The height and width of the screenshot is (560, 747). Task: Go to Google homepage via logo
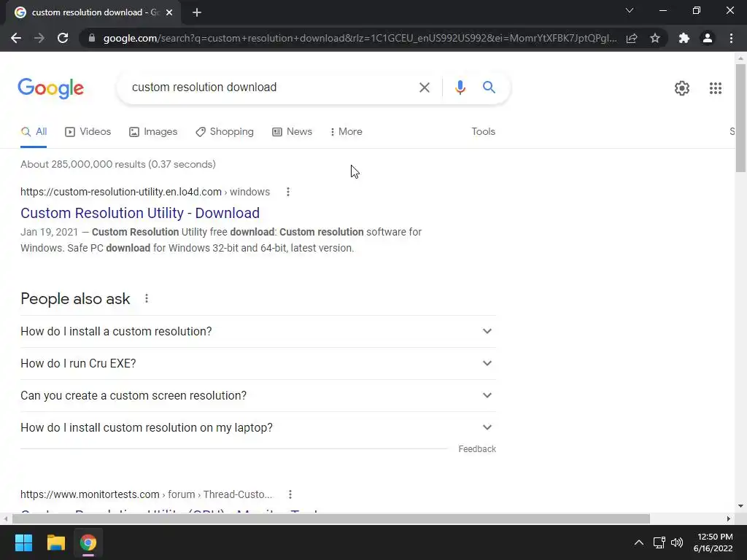51,88
